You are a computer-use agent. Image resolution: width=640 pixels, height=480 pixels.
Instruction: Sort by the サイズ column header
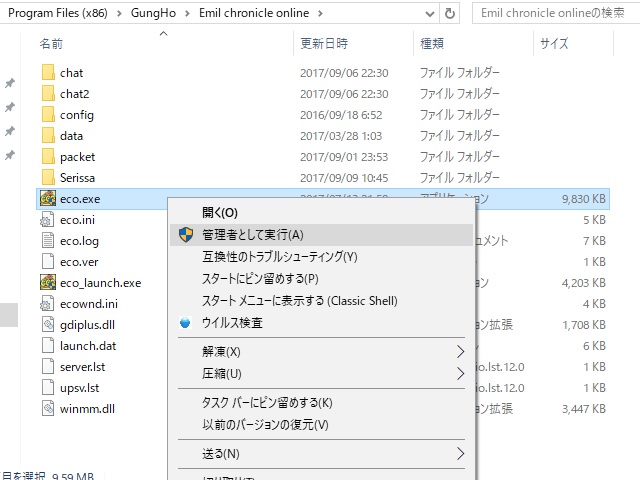coord(554,43)
